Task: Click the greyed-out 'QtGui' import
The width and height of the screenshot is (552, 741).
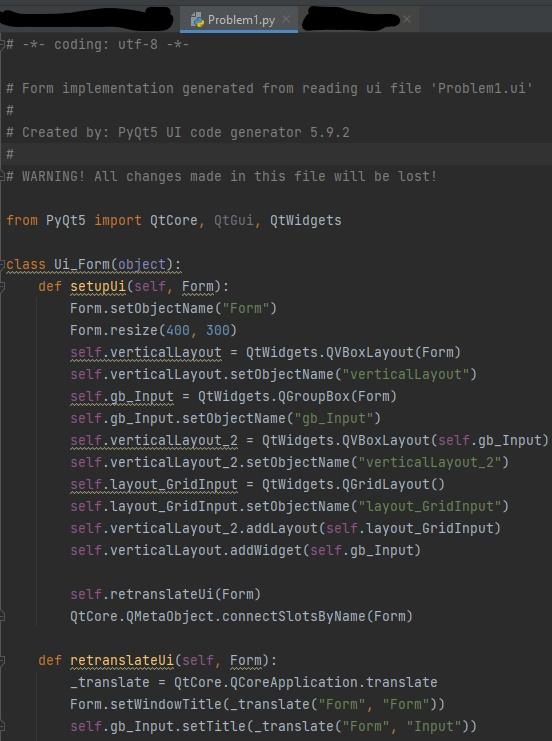Action: pos(233,220)
